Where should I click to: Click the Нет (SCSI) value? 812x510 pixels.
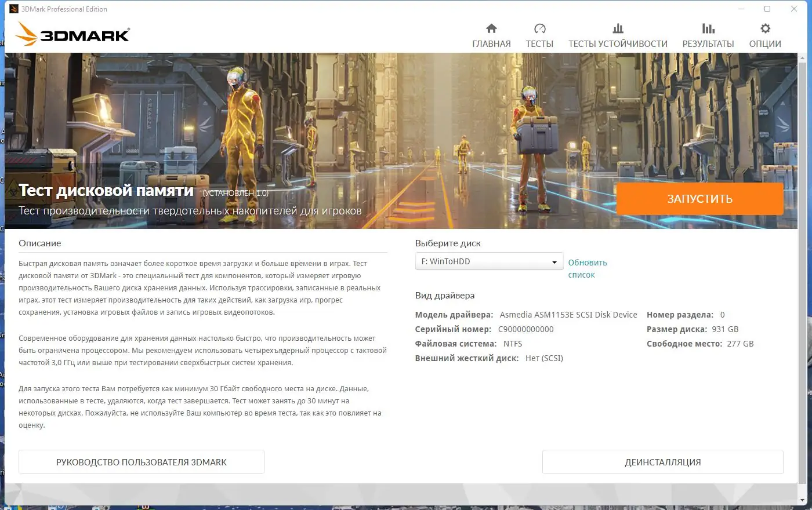coord(544,358)
